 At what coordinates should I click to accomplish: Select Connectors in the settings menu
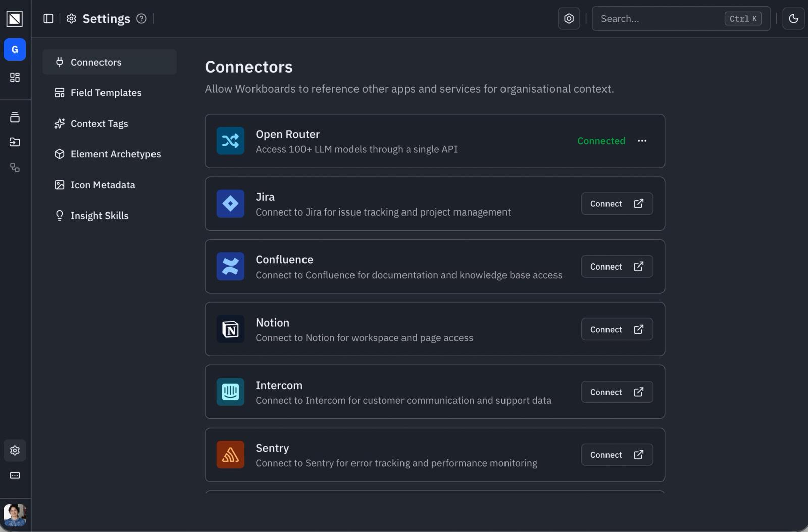(x=110, y=62)
